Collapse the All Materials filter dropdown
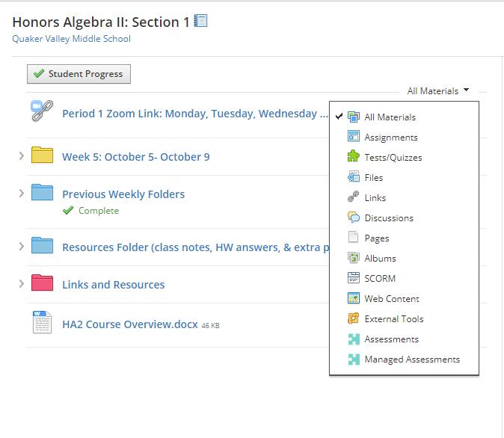Image resolution: width=504 pixels, height=438 pixels. click(438, 91)
